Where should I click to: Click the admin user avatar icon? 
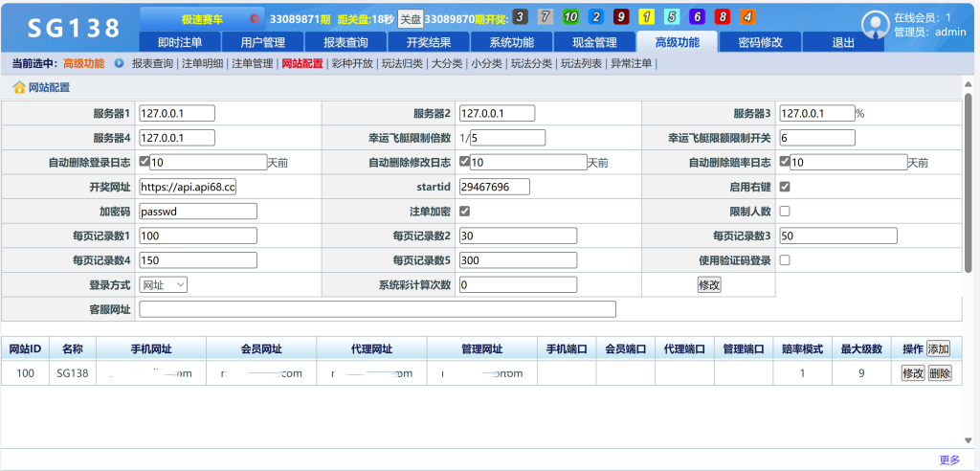pyautogui.click(x=875, y=25)
